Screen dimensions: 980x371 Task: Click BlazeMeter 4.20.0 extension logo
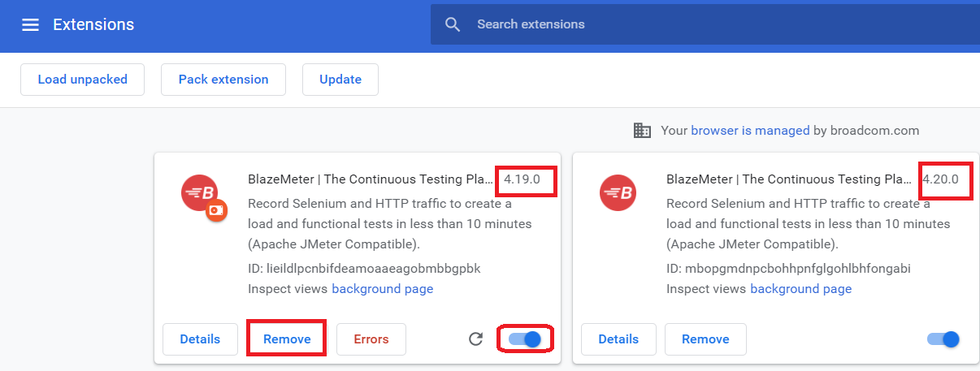618,193
